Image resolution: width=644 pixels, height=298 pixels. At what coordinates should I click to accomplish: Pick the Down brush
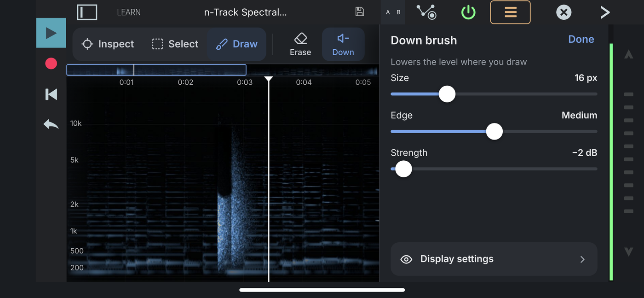click(x=343, y=45)
